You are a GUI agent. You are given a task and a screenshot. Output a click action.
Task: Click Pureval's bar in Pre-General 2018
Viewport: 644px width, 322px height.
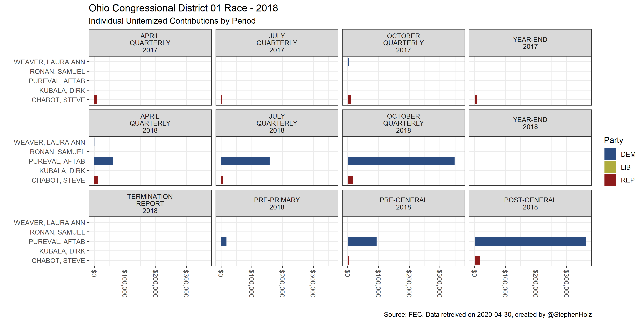coord(362,241)
